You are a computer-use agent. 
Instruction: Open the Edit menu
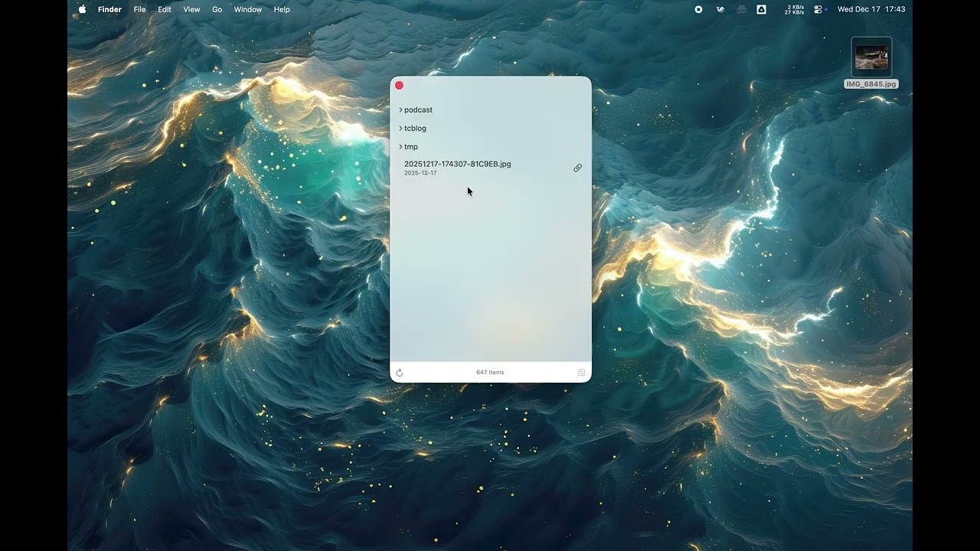(165, 9)
